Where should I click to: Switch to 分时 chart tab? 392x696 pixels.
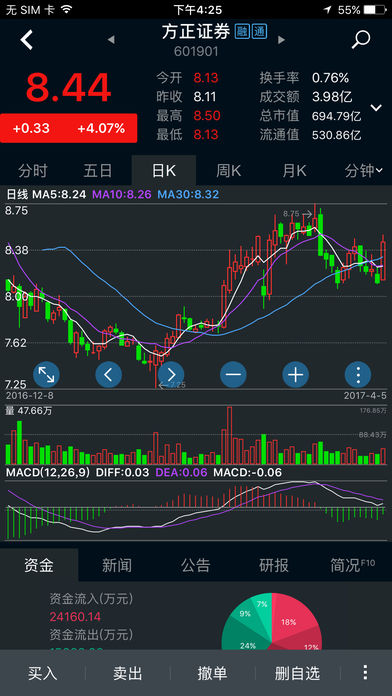click(32, 171)
